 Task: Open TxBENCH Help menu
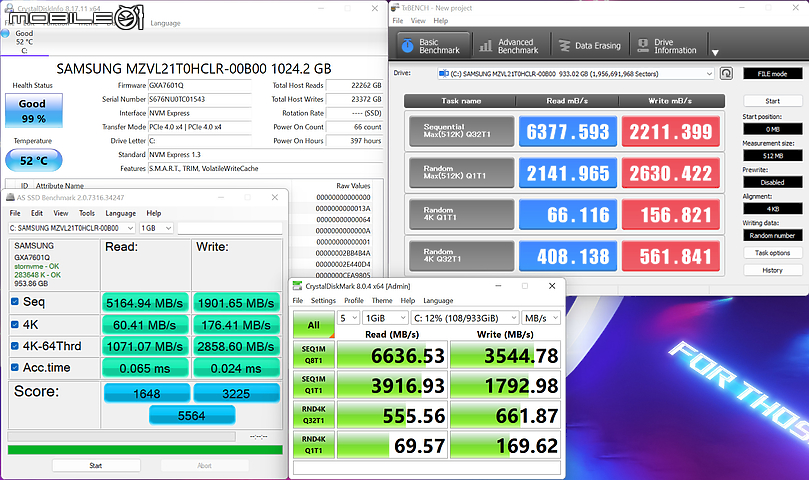point(441,21)
